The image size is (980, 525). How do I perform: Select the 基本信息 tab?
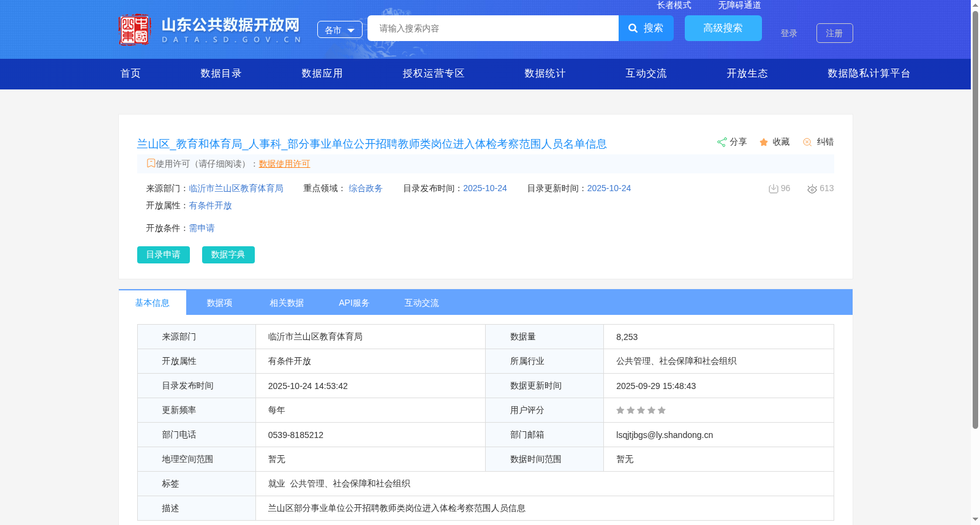[153, 303]
